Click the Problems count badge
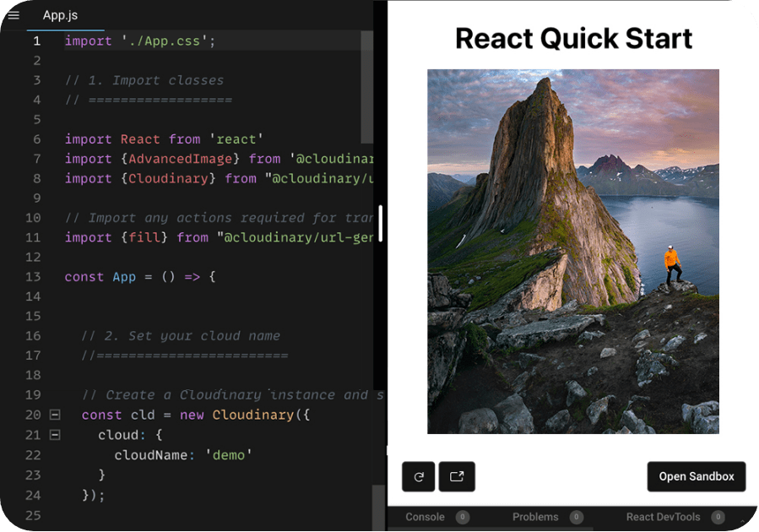Image resolution: width=759 pixels, height=532 pixels. [x=575, y=517]
